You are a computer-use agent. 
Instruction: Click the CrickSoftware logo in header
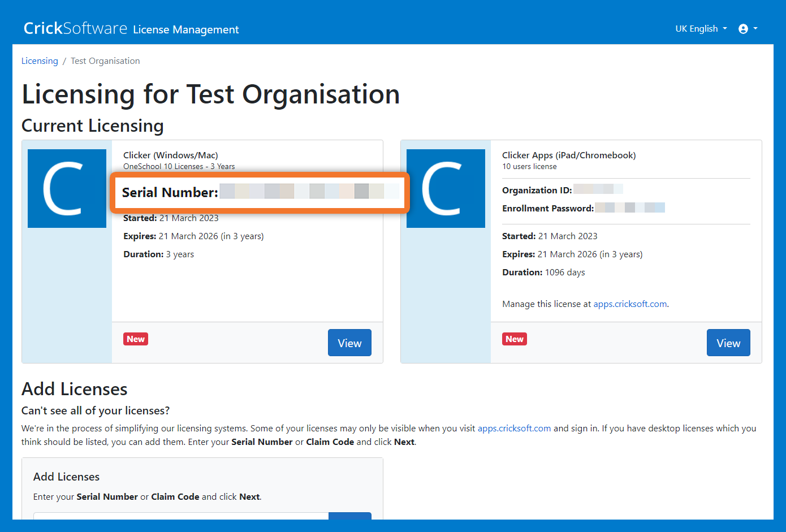(x=75, y=28)
